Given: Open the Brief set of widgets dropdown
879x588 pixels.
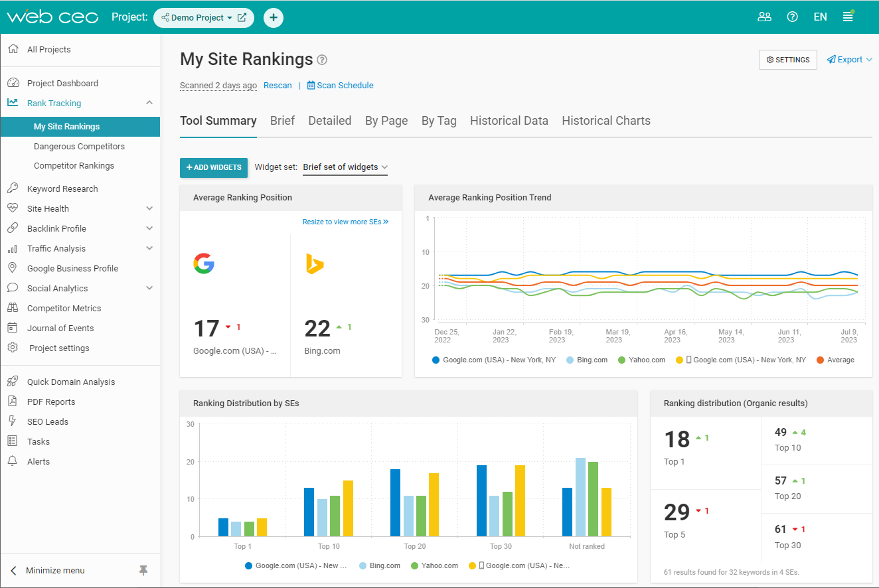Looking at the screenshot, I should tap(345, 167).
